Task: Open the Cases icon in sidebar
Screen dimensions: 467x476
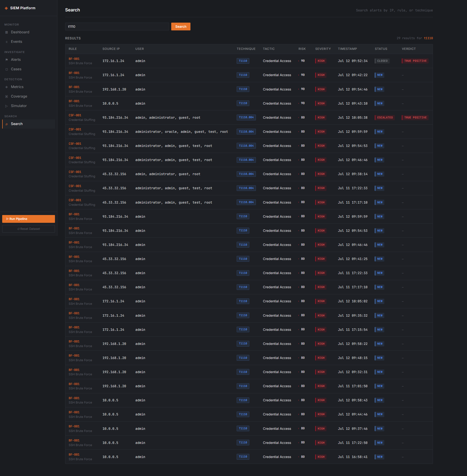Action: pos(7,69)
